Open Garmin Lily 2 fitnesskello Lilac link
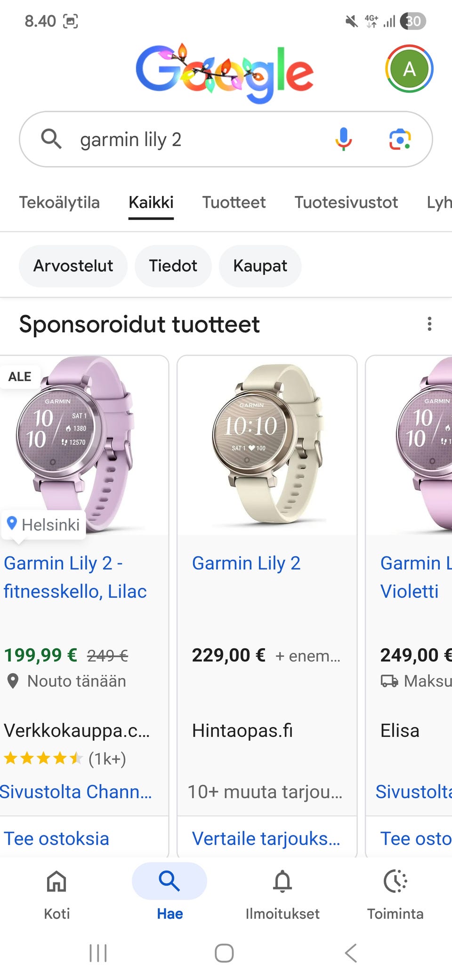452x980 pixels. click(75, 577)
